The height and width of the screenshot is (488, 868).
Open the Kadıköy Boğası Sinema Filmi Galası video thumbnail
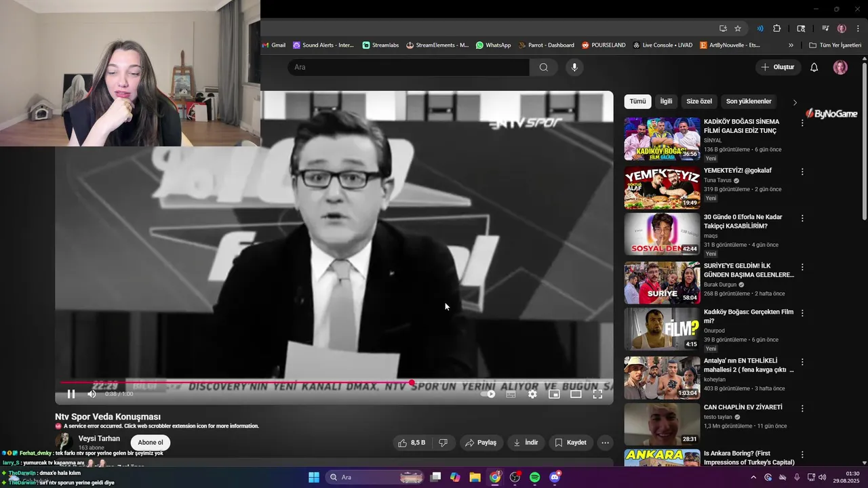coord(662,139)
